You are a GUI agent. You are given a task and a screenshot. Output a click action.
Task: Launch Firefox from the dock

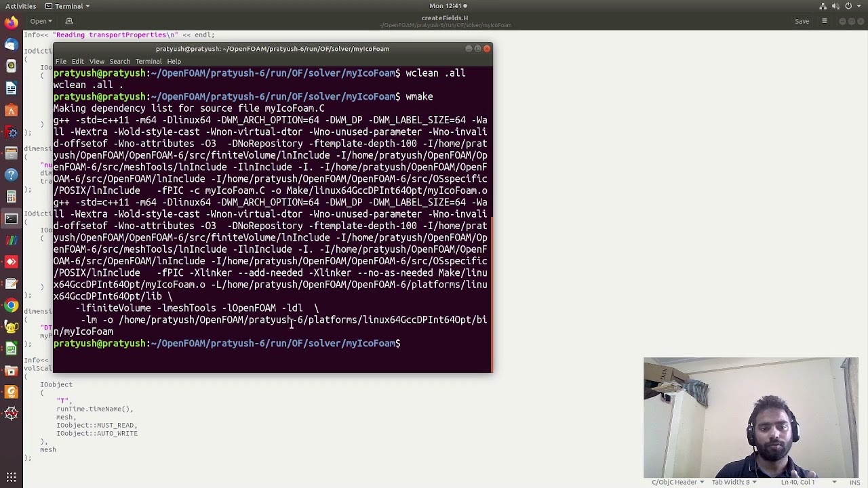(x=11, y=22)
